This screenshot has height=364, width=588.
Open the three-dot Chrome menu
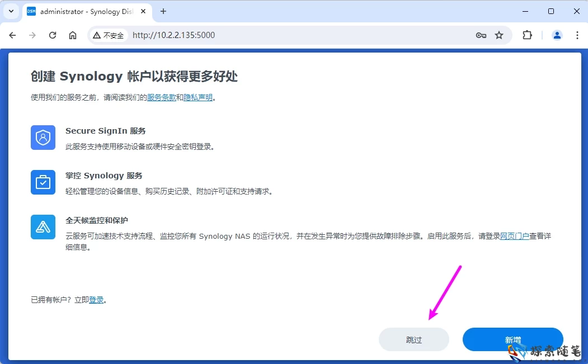pos(577,35)
